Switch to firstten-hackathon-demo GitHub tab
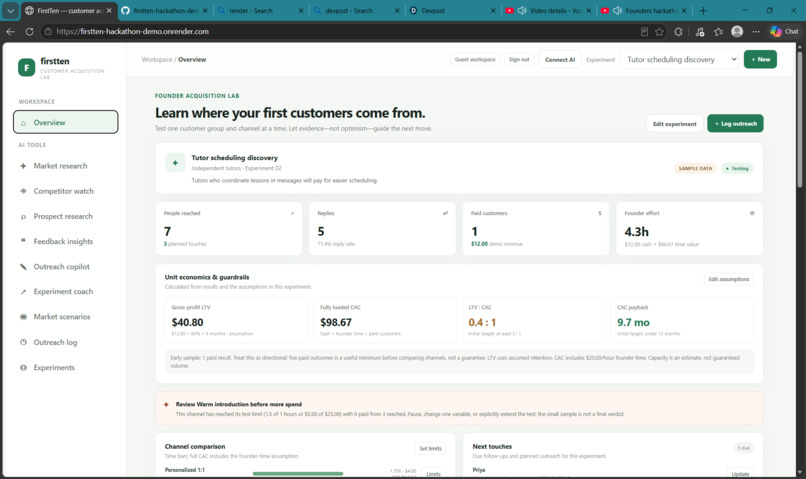Image resolution: width=806 pixels, height=479 pixels. pos(165,10)
